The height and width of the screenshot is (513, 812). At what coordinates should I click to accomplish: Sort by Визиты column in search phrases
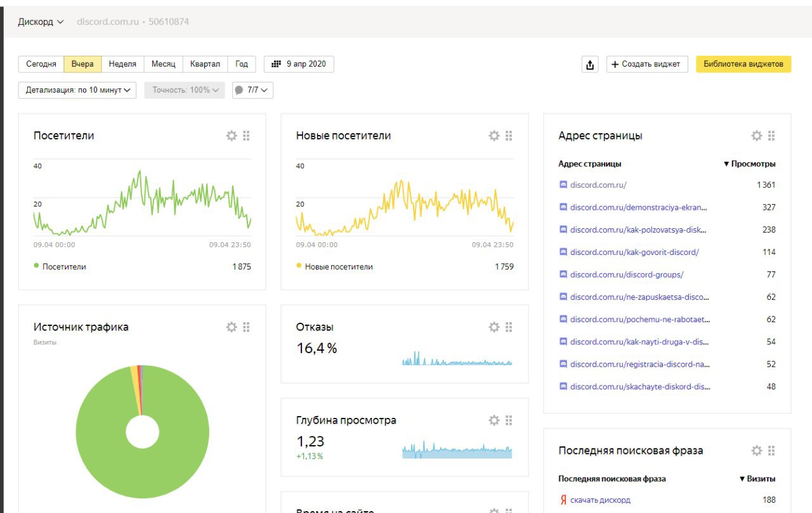click(757, 479)
